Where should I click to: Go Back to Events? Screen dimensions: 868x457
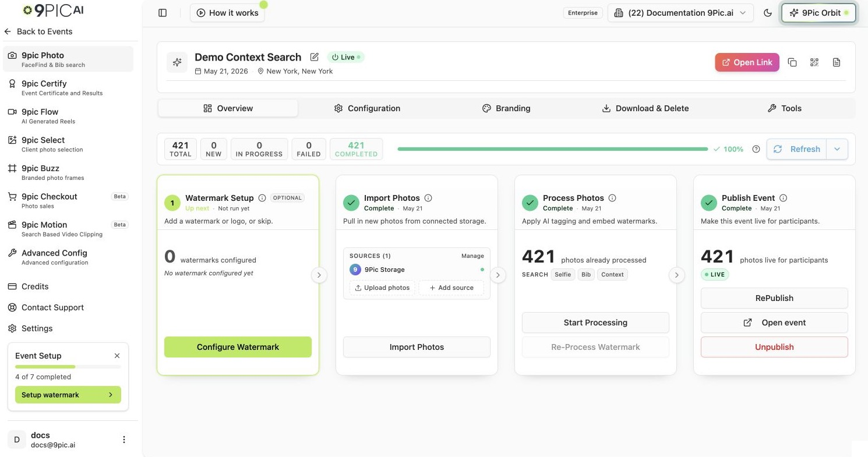coord(38,31)
